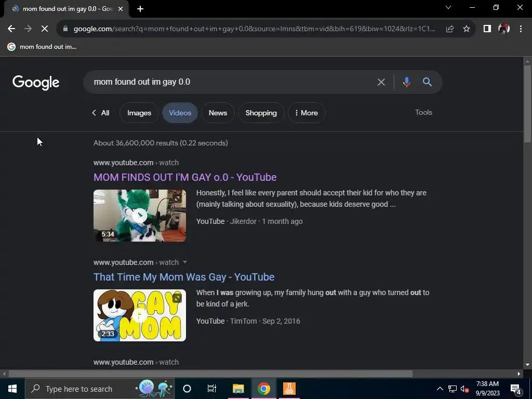Switch to the Images tab
This screenshot has height=399, width=532.
(x=139, y=113)
